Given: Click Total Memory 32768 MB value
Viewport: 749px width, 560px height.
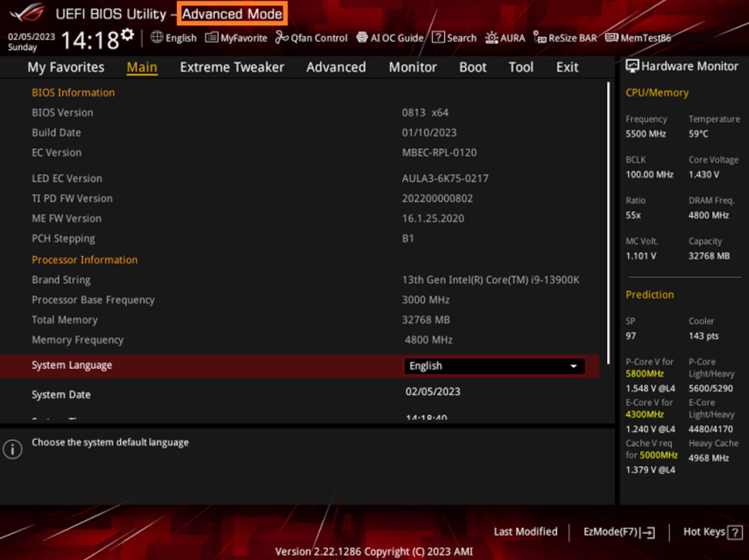Looking at the screenshot, I should pyautogui.click(x=426, y=319).
